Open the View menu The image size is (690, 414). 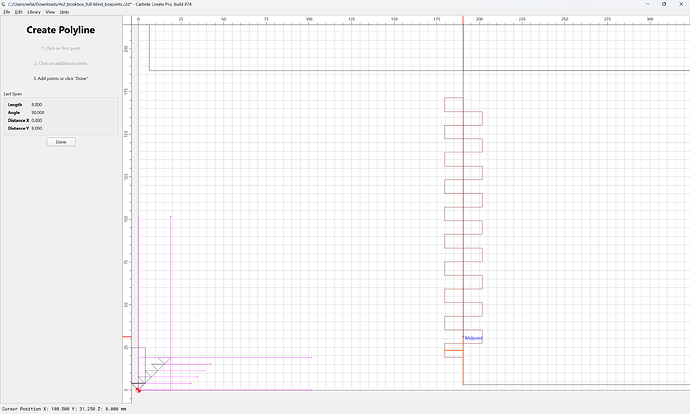coord(50,12)
